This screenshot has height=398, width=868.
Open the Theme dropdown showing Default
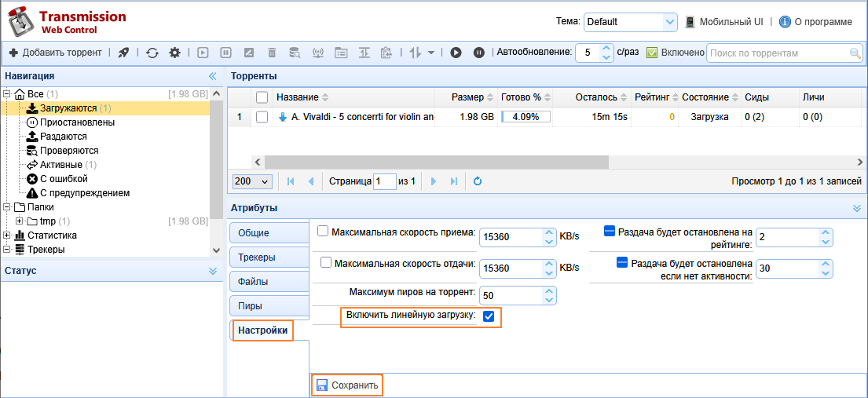[x=630, y=22]
